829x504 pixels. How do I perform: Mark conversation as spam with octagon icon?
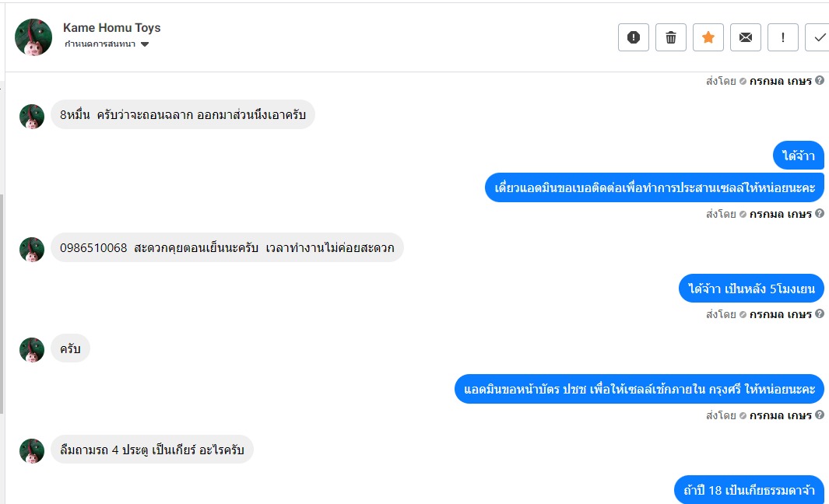point(634,37)
